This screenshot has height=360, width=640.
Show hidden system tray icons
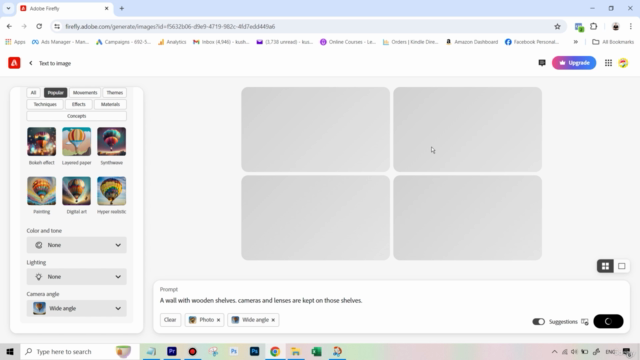pos(554,352)
